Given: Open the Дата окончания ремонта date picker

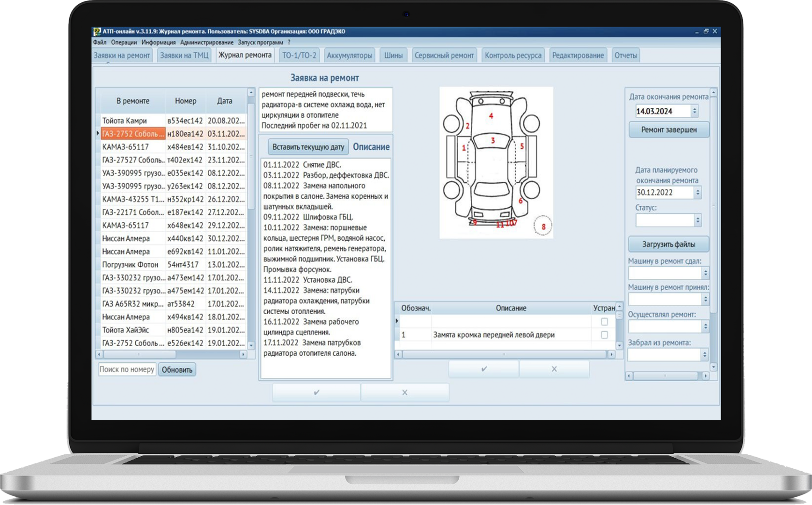Looking at the screenshot, I should tap(695, 111).
